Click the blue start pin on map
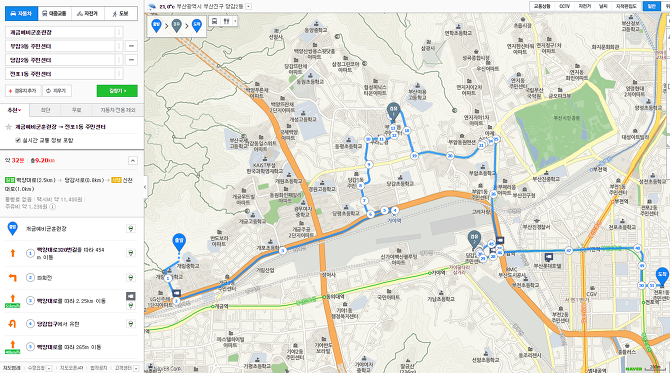Screen dimensions: 670x373 tap(179, 242)
